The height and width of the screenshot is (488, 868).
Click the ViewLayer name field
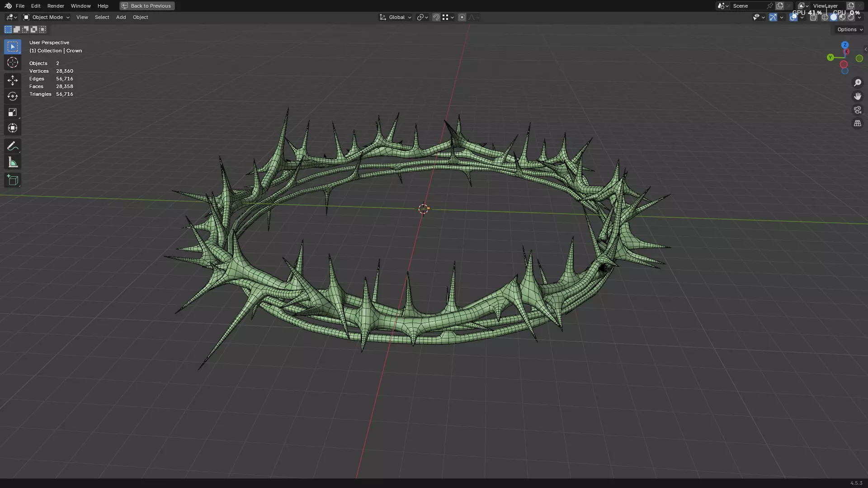coord(827,6)
